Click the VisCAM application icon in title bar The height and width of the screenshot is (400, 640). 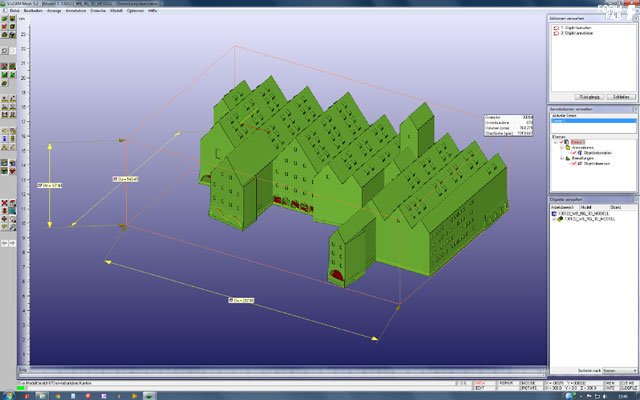pos(4,3)
